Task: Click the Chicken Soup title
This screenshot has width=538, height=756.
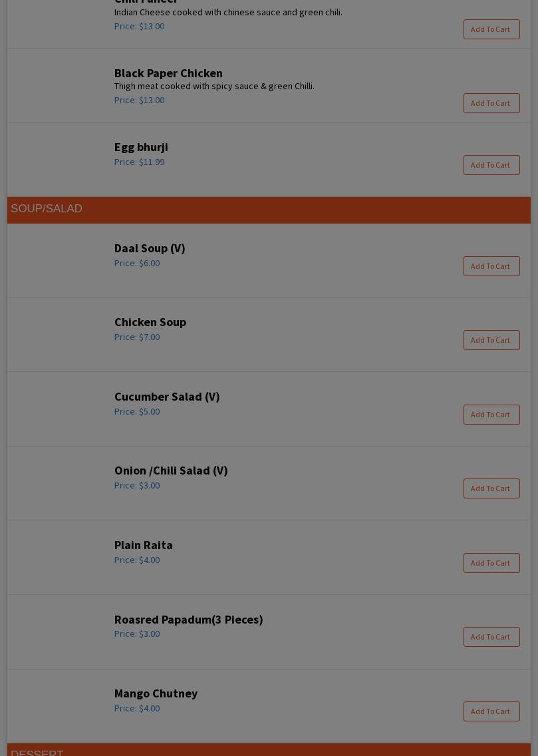Action: (150, 322)
